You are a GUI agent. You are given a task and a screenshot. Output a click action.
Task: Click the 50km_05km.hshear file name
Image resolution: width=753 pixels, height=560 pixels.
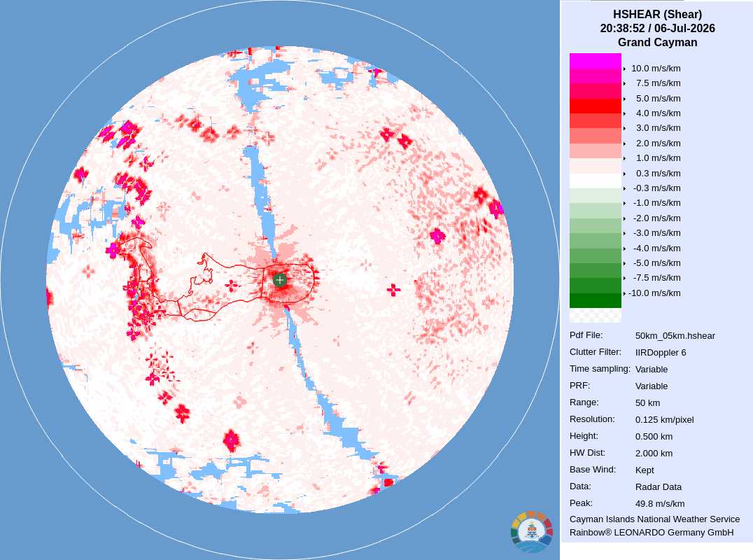click(675, 336)
